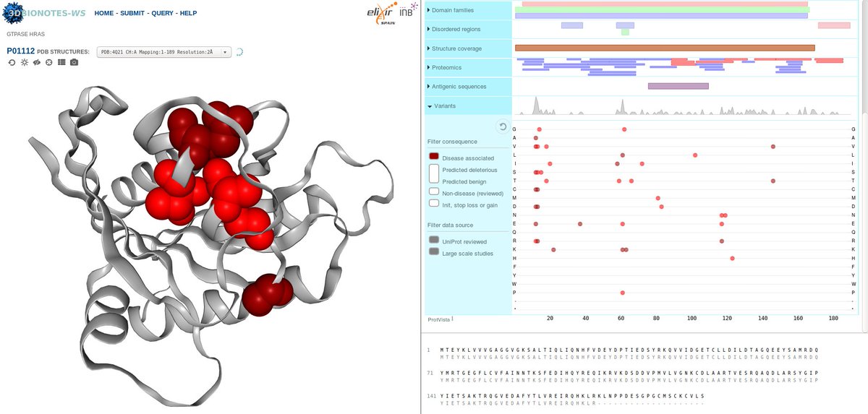Toggle the Init, stop loss or gain filter

pyautogui.click(x=434, y=204)
